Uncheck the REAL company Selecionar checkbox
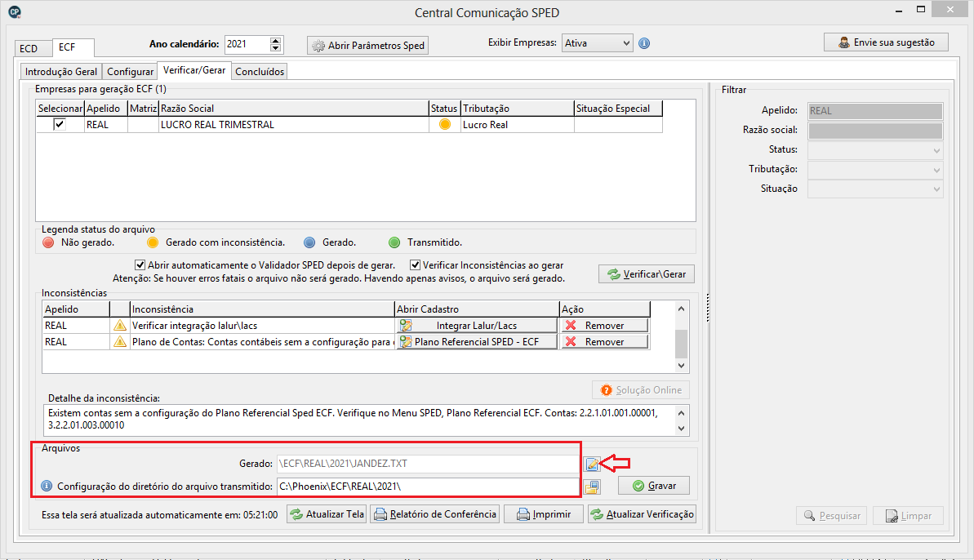 tap(60, 125)
